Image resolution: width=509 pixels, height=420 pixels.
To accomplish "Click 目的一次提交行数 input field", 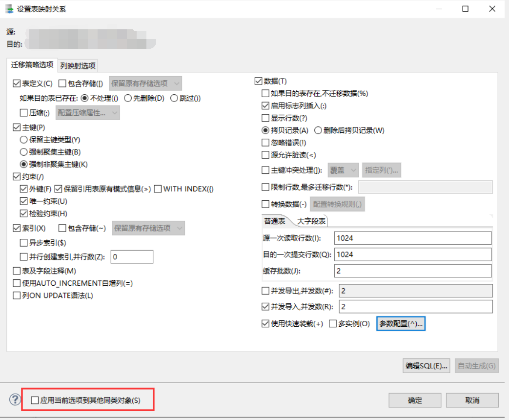I will 412,254.
